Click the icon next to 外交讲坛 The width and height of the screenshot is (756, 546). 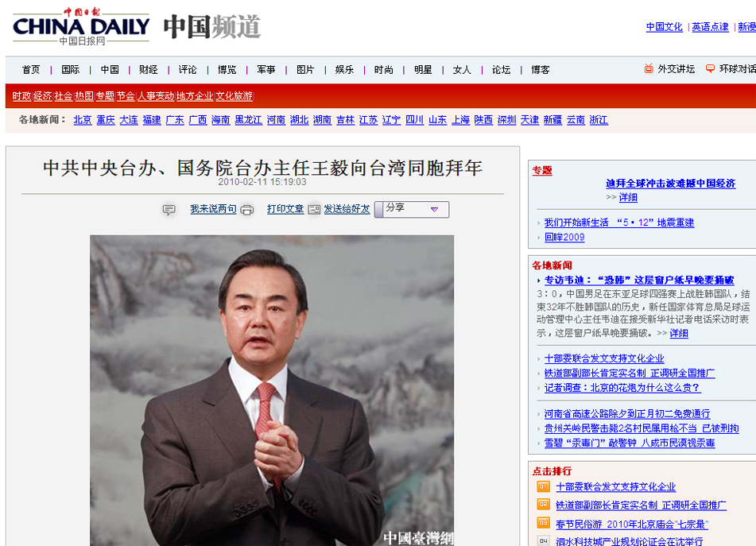point(649,69)
